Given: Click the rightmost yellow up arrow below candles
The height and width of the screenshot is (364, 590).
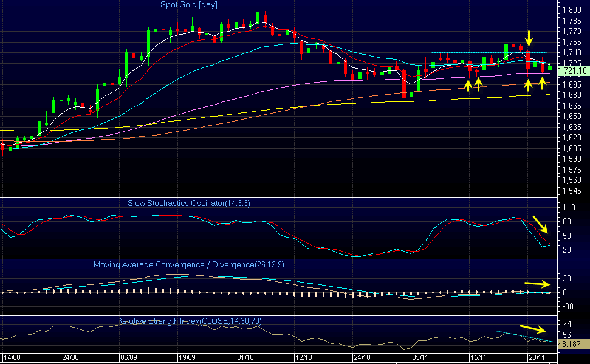Looking at the screenshot, I should (542, 82).
